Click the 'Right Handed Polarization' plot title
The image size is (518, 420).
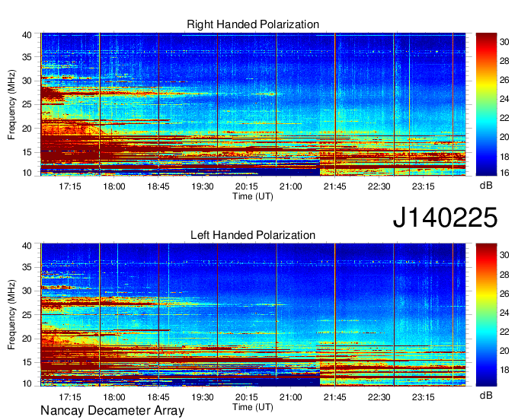(253, 24)
